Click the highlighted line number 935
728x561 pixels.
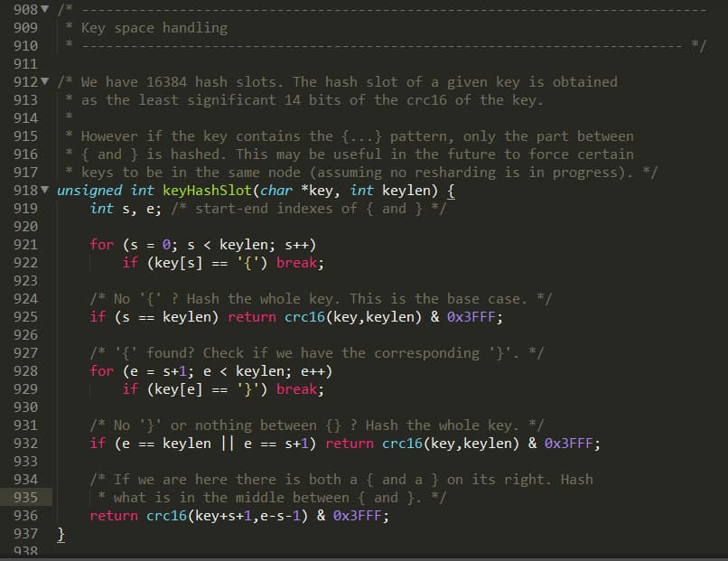click(x=26, y=497)
